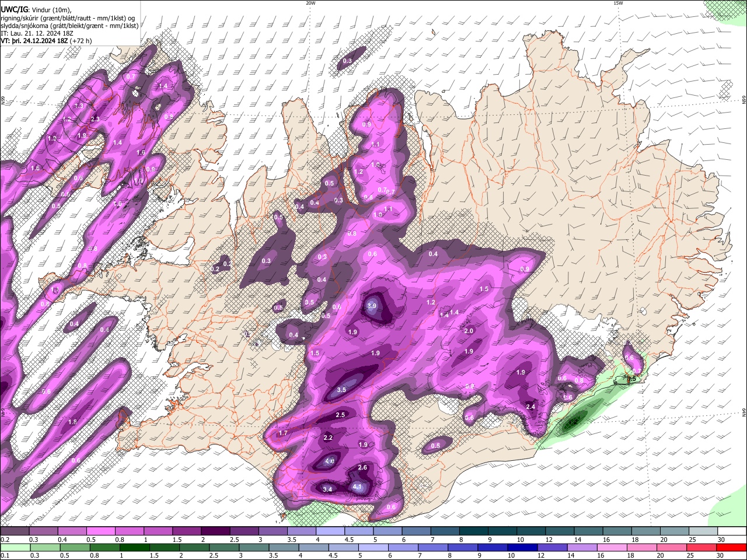Image resolution: width=747 pixels, height=560 pixels.
Task: Click the '0.1' label in the lower legend row
Action: pos(5,556)
